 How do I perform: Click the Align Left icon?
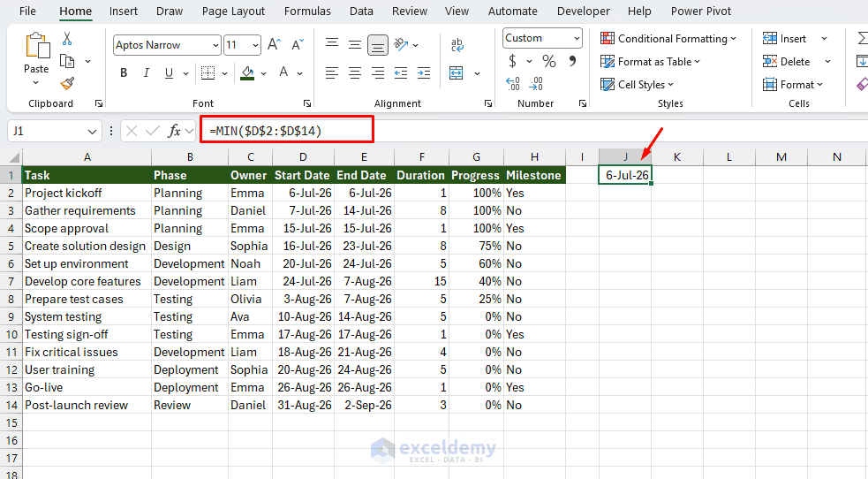[332, 72]
